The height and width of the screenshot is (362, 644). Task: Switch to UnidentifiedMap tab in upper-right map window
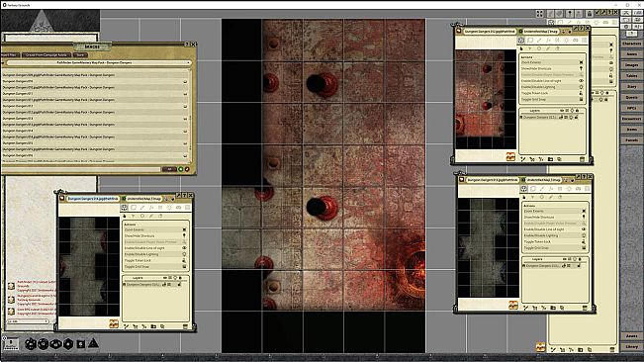(x=541, y=32)
